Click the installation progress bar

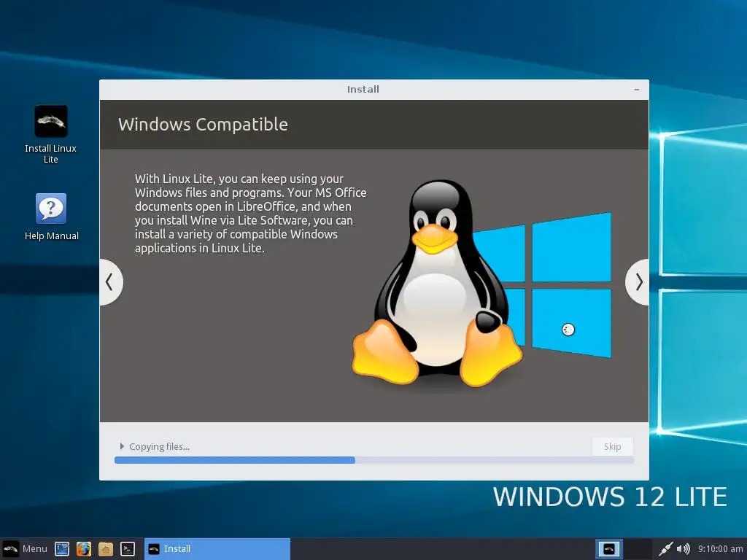point(374,460)
